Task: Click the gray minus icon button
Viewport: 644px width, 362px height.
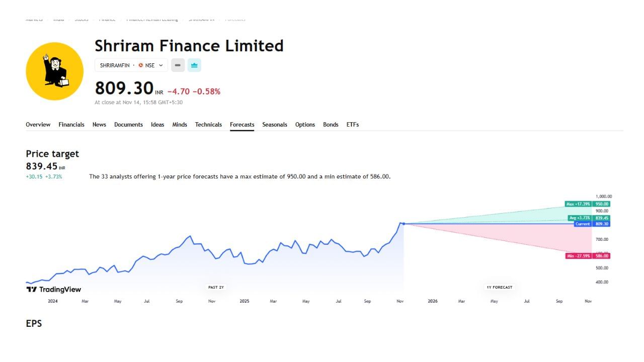Action: 178,65
